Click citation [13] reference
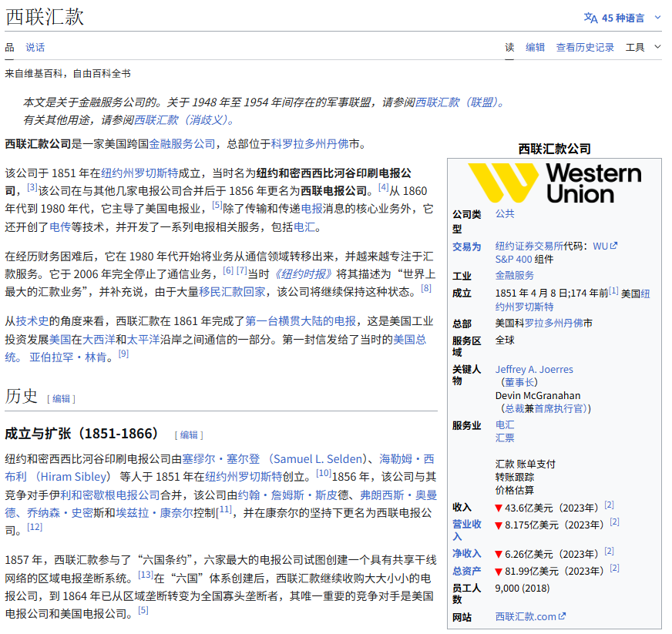 pyautogui.click(x=146, y=575)
